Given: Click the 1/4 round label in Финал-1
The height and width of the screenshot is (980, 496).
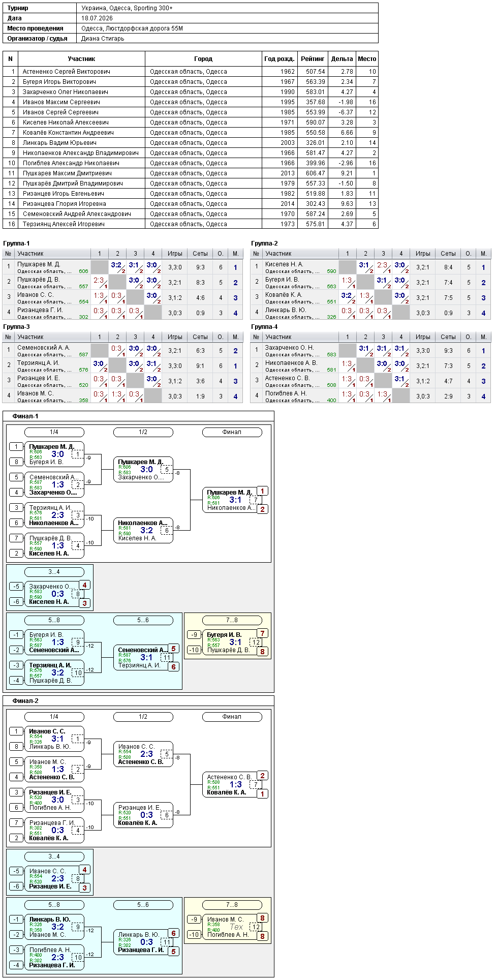Looking at the screenshot, I should coord(54,432).
